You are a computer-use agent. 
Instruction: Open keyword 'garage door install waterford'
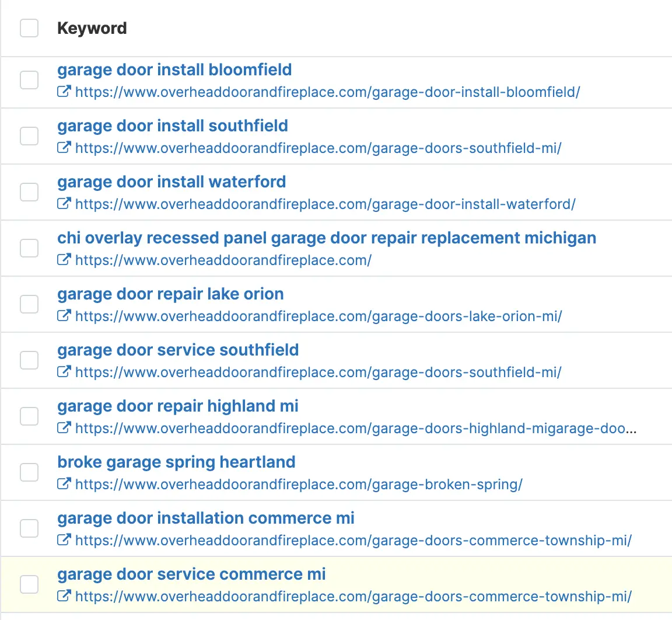click(x=171, y=182)
